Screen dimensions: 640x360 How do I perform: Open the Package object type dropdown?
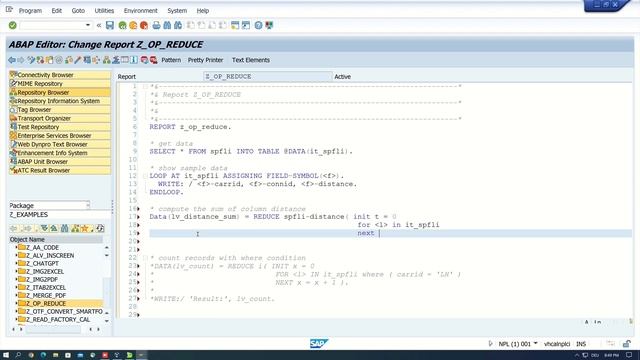[87, 205]
